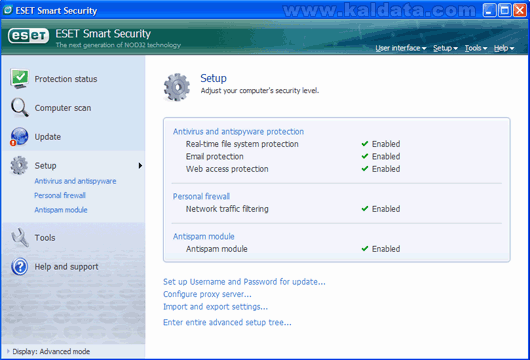Image resolution: width=530 pixels, height=360 pixels.
Task: Click Enter entire advanced setup tree link
Action: [227, 322]
